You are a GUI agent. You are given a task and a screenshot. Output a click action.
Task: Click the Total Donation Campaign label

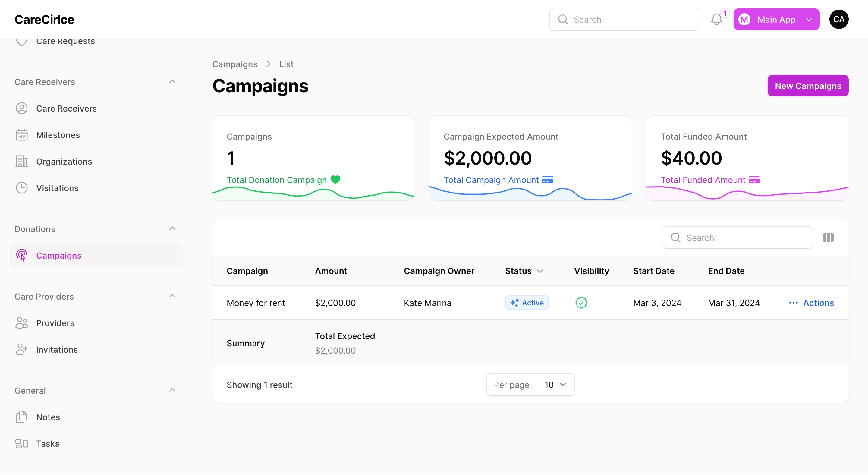point(277,180)
